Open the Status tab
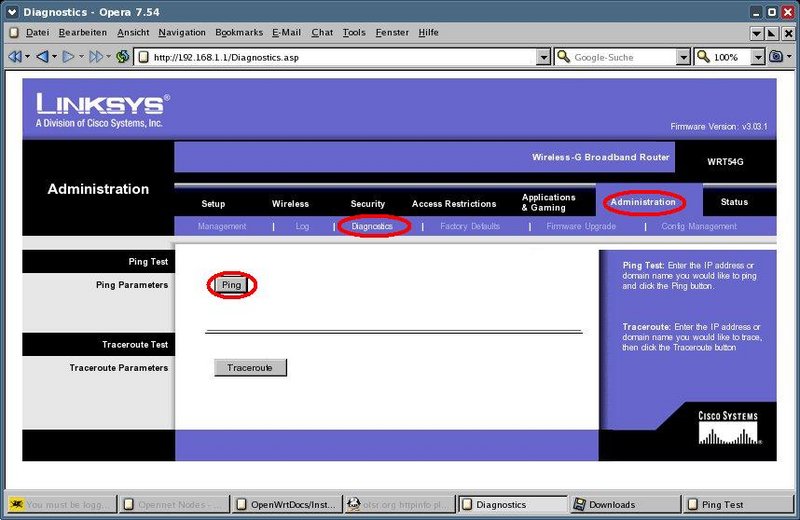800x520 pixels. pyautogui.click(x=734, y=202)
